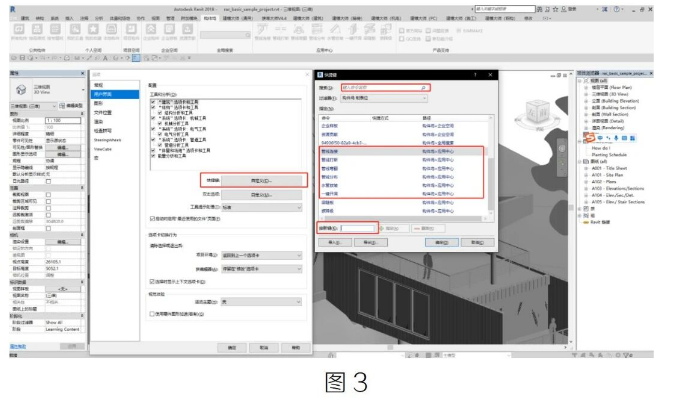
Task: Click the text 'A' icon in quick access toolbar
Action: coord(105,58)
